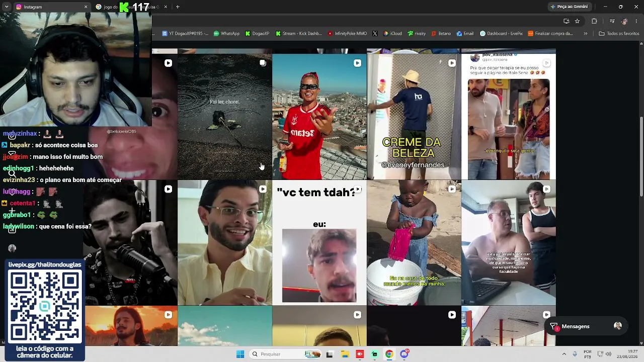
Task: Open the network and volume tray icons
Action: pyautogui.click(x=604, y=354)
